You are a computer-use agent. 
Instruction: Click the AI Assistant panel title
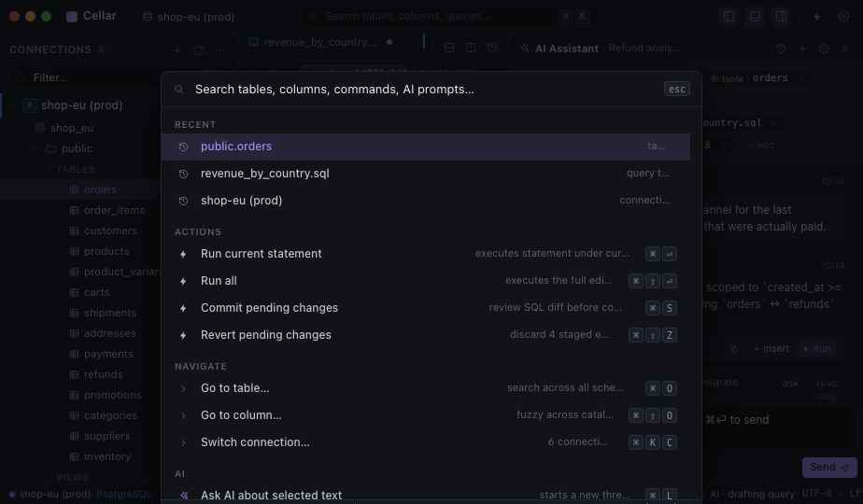(566, 49)
